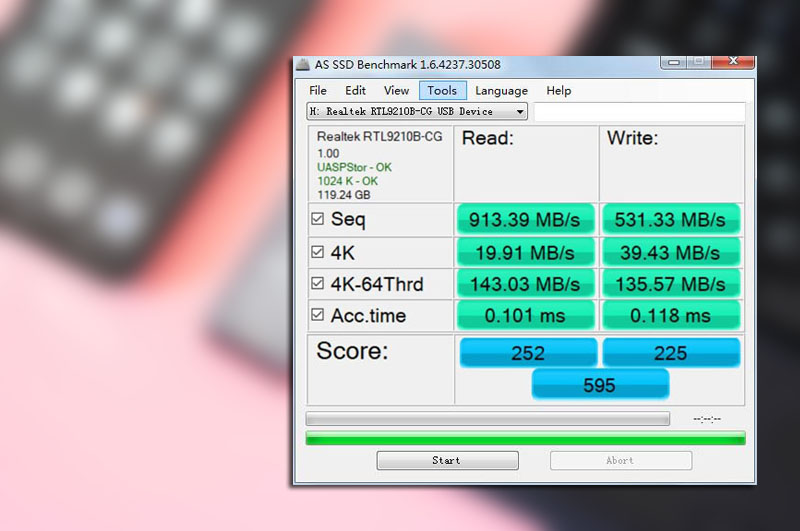Click the Realtek RTL9210B-CG device name label
This screenshot has height=531, width=800.
(x=380, y=137)
